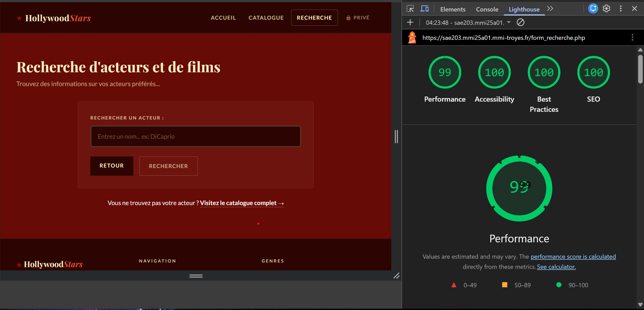The width and height of the screenshot is (644, 310).
Task: Click the RETOUR button
Action: pyautogui.click(x=112, y=166)
